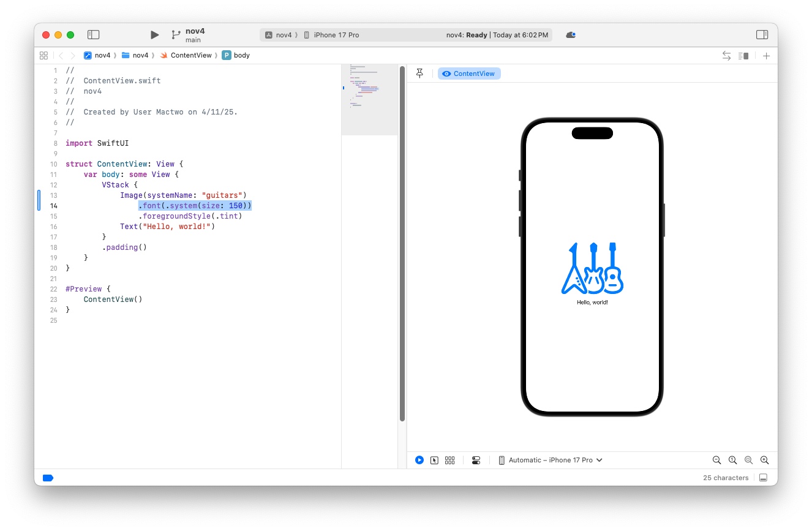Toggle the inspector panel on the right
812x531 pixels.
(762, 35)
